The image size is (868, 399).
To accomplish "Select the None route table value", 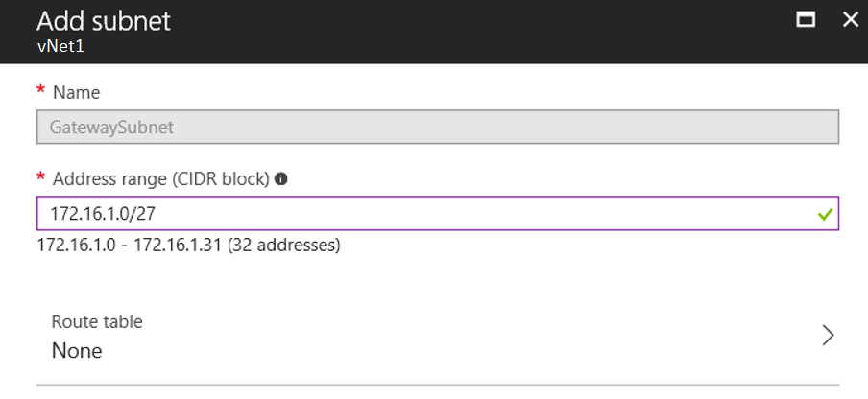I will [x=77, y=351].
